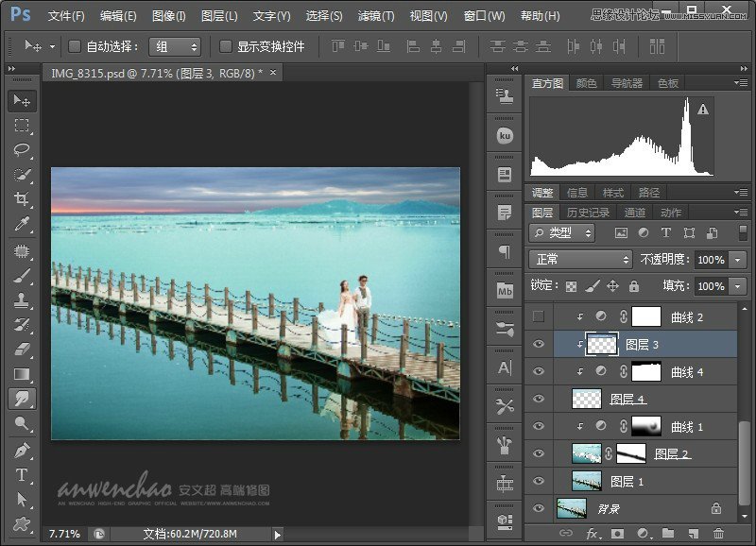Select the Gradient tool

22,374
